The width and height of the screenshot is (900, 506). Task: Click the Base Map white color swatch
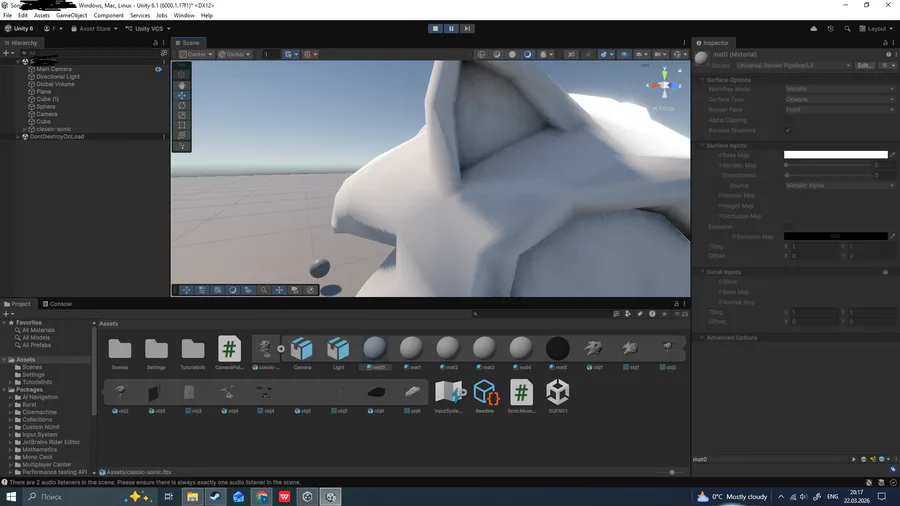[835, 155]
